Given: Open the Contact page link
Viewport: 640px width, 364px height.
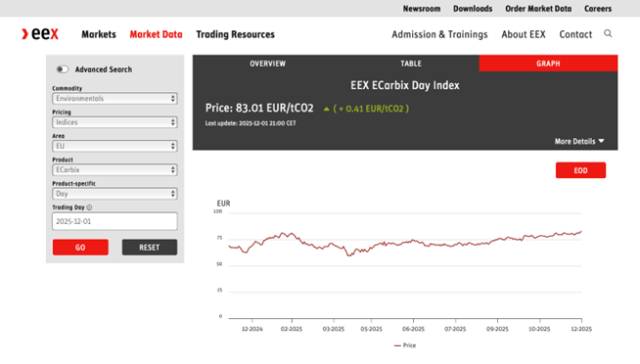Looking at the screenshot, I should (575, 34).
